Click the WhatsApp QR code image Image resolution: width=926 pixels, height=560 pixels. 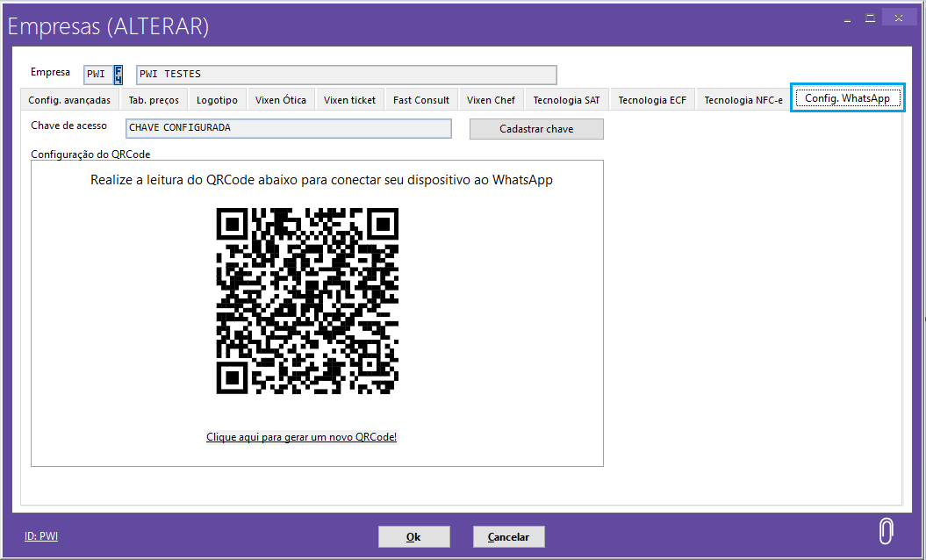(307, 301)
